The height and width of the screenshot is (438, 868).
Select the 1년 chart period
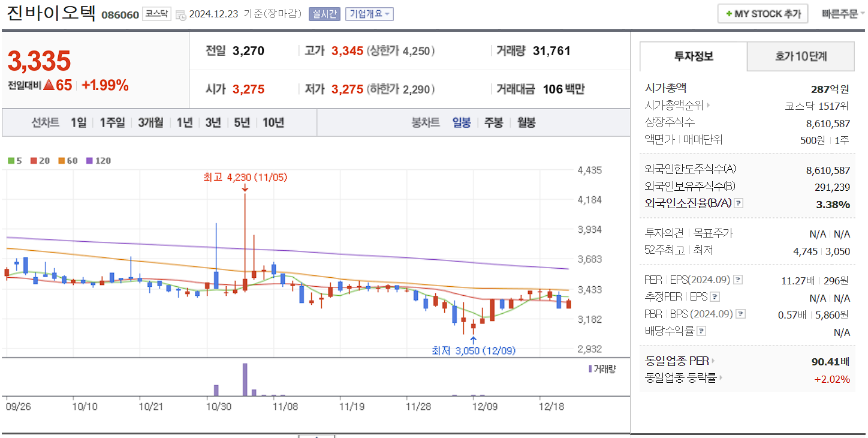tap(183, 122)
